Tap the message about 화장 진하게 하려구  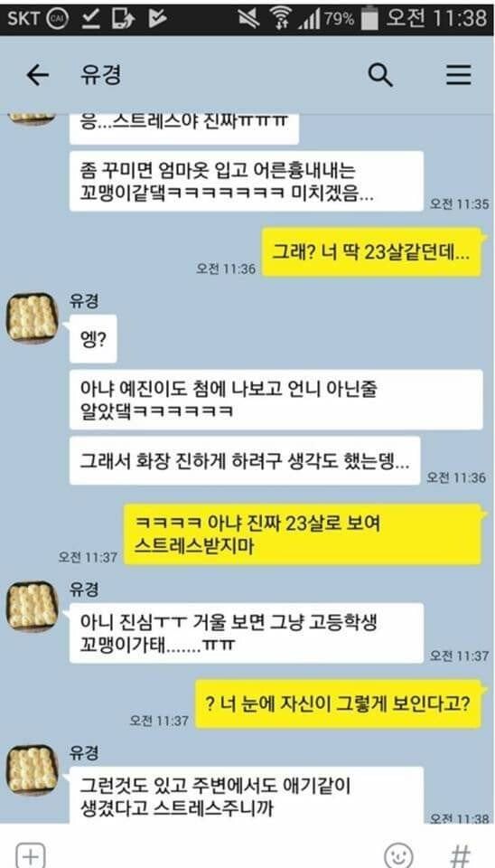point(245,460)
